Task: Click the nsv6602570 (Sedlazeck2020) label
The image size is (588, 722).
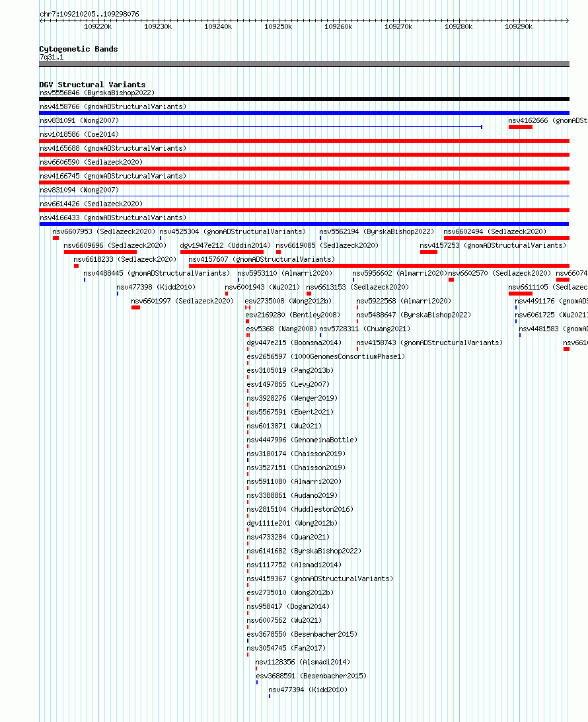Action: pyautogui.click(x=499, y=273)
